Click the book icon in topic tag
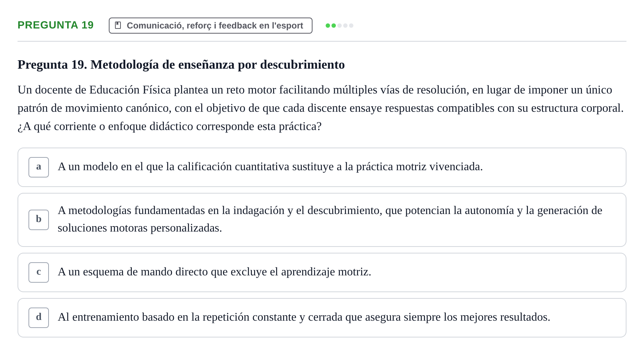This screenshot has width=644, height=355. coord(118,26)
